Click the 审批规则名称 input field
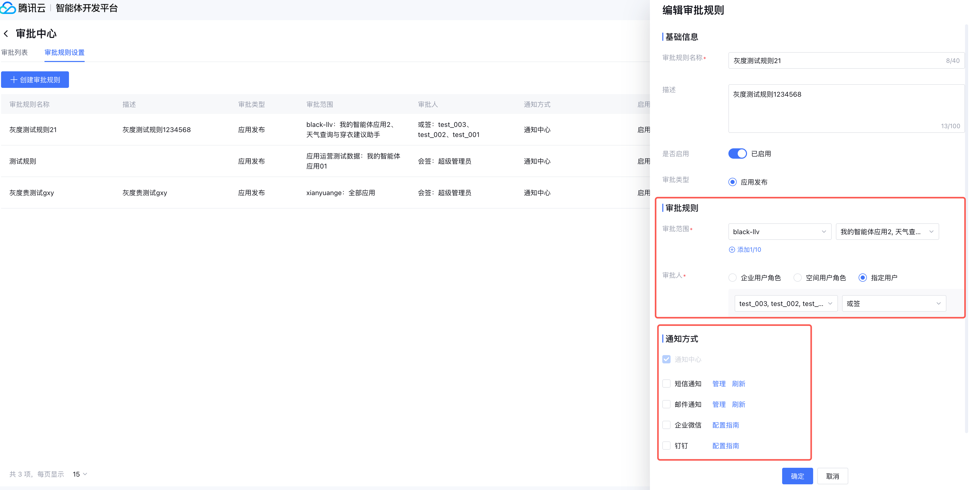Viewport: 980px width, 490px height. 837,60
